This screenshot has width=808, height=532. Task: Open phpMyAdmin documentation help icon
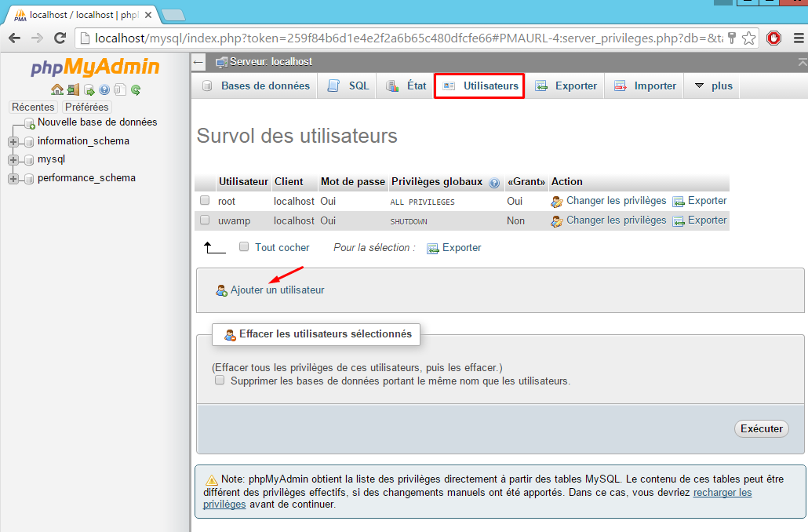tap(104, 89)
